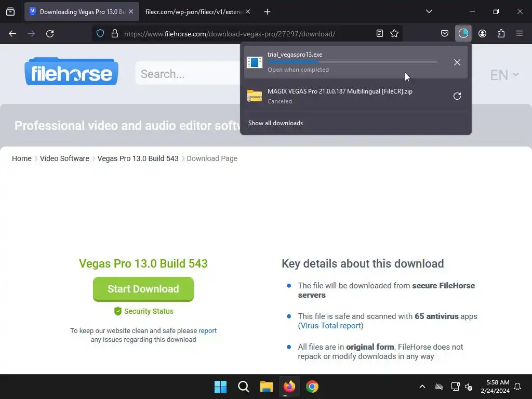
Task: Click the OneDrive cloud tray icon
Action: pyautogui.click(x=439, y=387)
